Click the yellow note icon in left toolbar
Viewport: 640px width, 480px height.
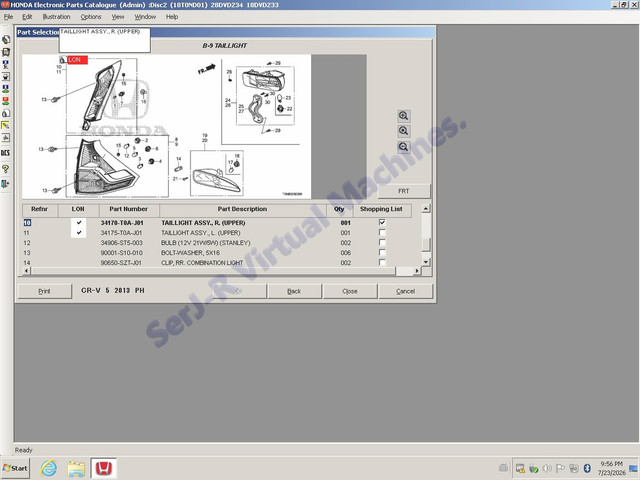[x=5, y=125]
